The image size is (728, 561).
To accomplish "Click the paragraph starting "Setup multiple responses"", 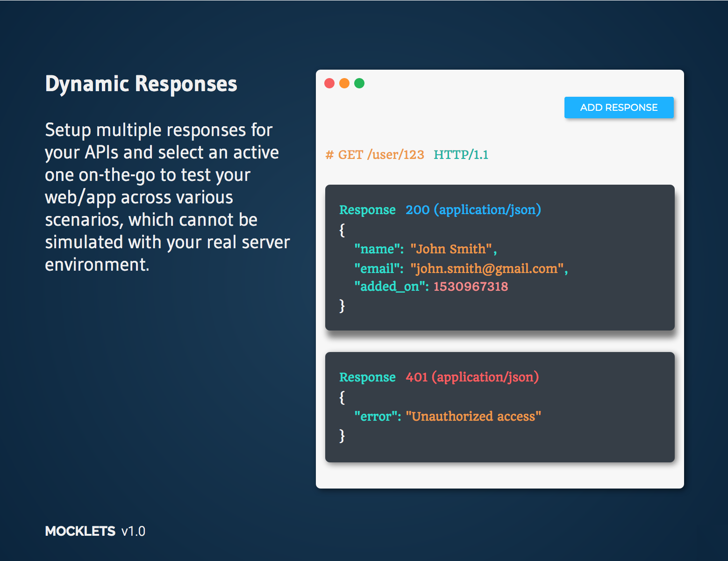I will [x=167, y=197].
